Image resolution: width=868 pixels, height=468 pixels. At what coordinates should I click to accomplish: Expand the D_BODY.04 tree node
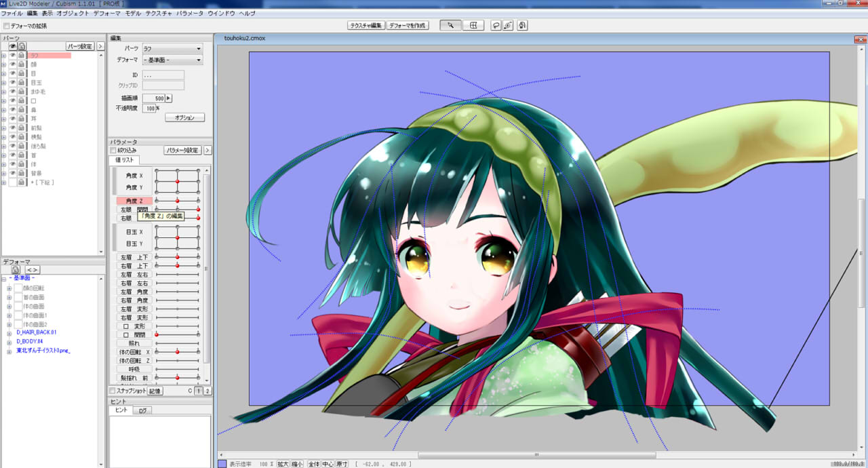pyautogui.click(x=9, y=342)
